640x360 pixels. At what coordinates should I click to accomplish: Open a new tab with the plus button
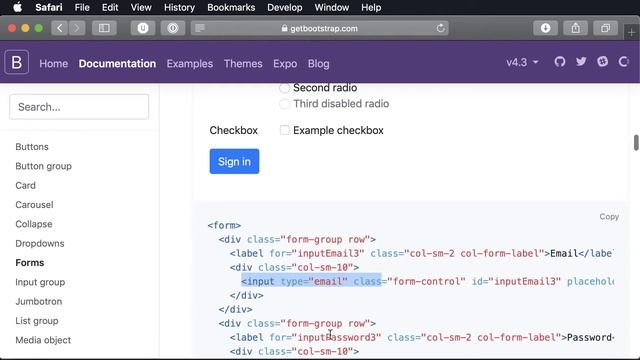point(631,32)
